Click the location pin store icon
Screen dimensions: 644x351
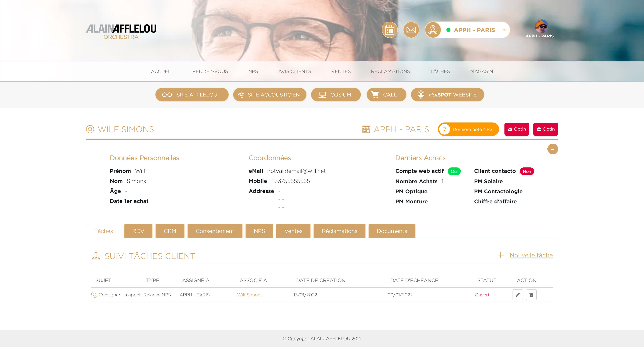[x=433, y=30]
